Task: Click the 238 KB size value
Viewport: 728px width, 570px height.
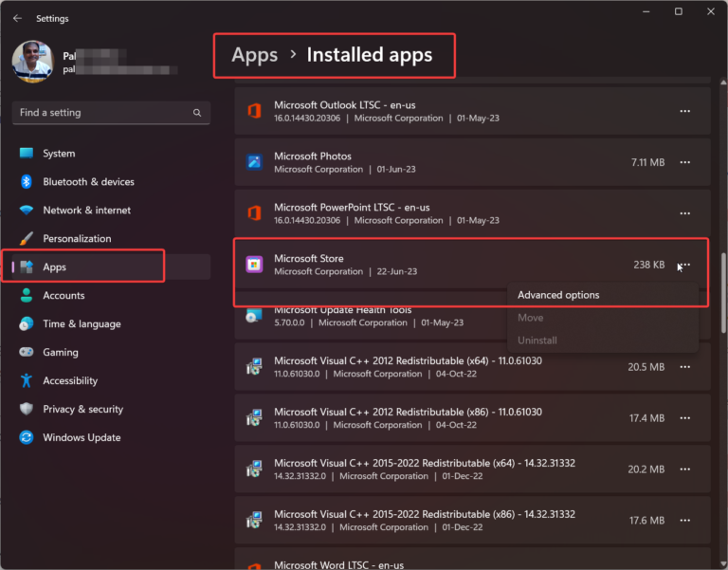Action: [649, 265]
